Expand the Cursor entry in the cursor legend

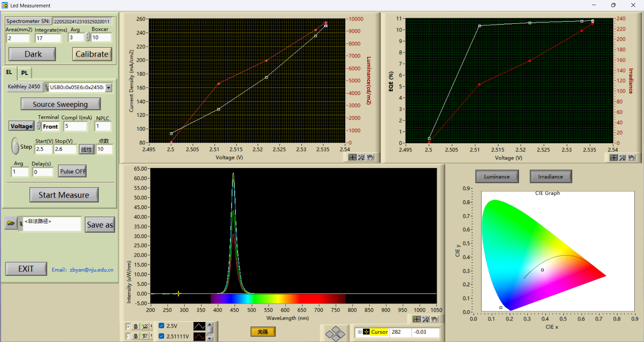tap(359, 332)
